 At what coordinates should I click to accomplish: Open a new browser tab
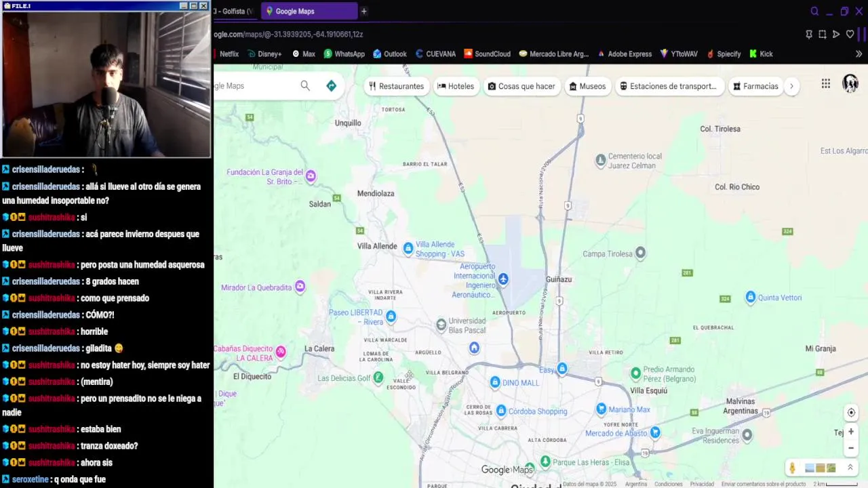pyautogui.click(x=363, y=12)
